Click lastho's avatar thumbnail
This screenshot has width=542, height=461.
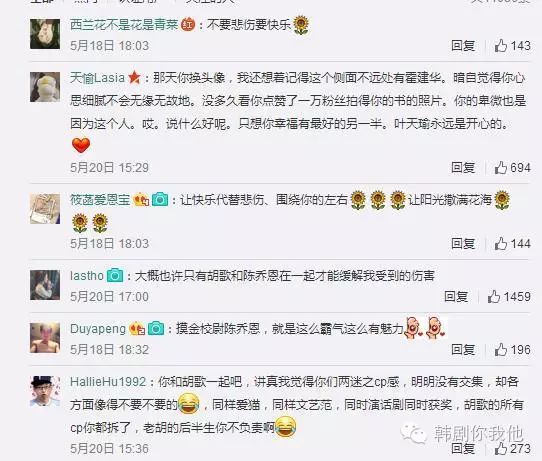click(x=45, y=285)
